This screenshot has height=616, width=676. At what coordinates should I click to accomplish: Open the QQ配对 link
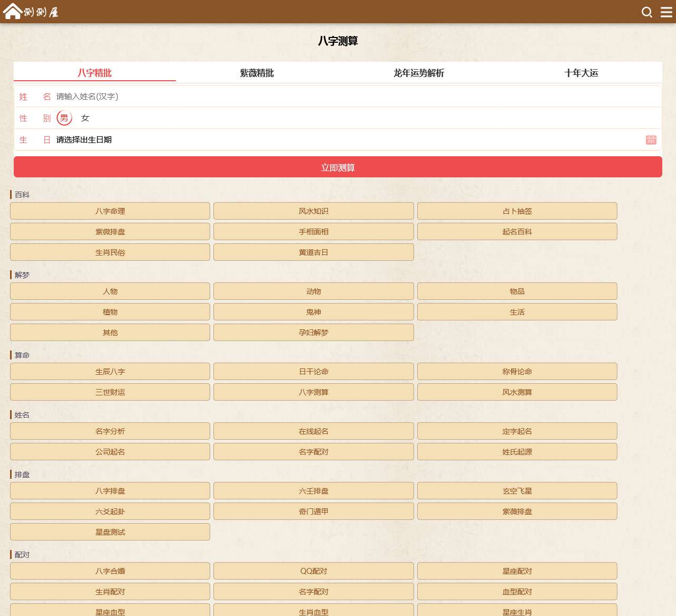point(314,571)
